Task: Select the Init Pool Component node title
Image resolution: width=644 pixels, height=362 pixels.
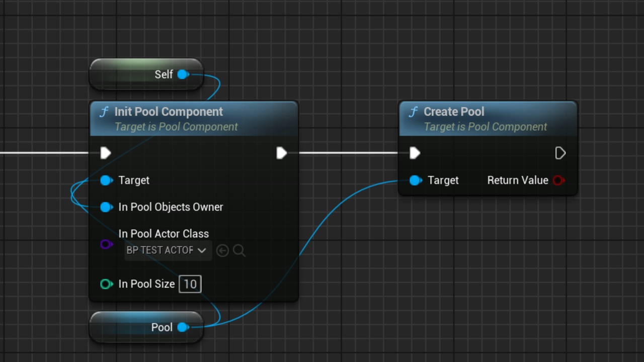Action: click(x=169, y=112)
